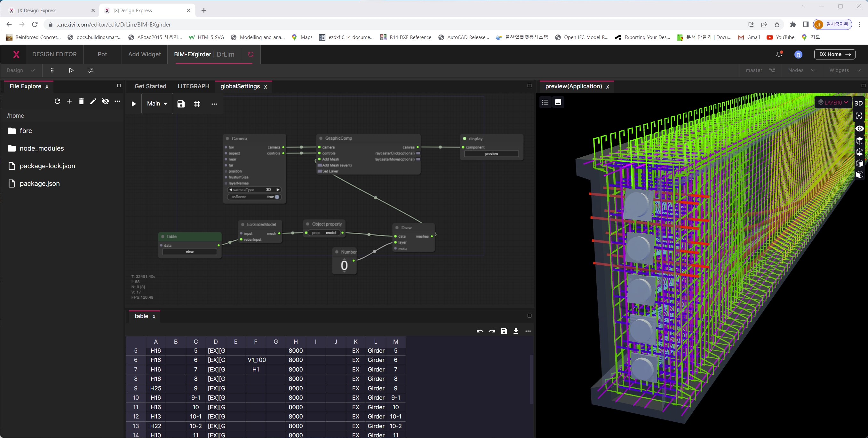Image resolution: width=868 pixels, height=438 pixels.
Task: Click the X logo in header
Action: [x=16, y=54]
